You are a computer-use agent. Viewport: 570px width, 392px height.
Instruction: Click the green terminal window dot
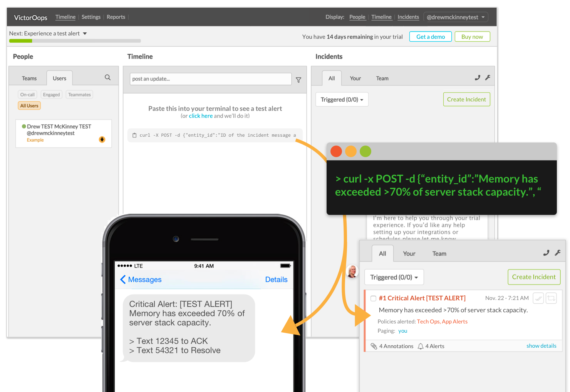click(365, 151)
